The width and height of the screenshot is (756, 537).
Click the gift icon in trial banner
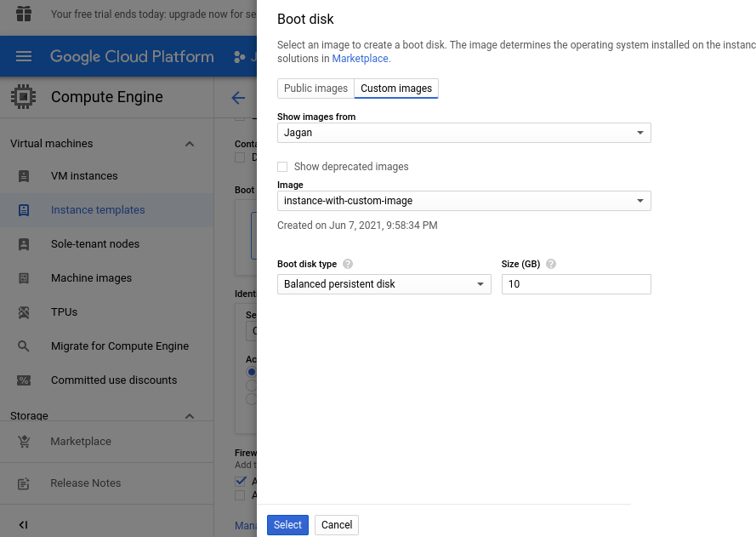tap(24, 14)
